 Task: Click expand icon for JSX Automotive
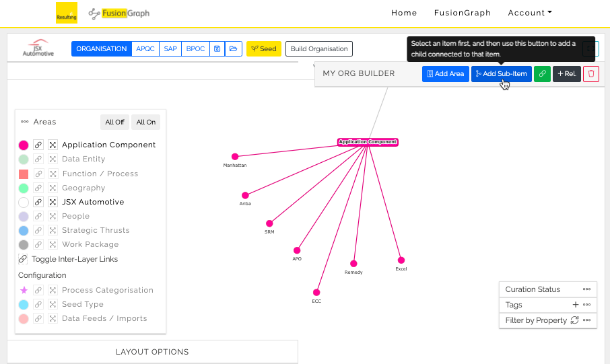[x=53, y=202]
